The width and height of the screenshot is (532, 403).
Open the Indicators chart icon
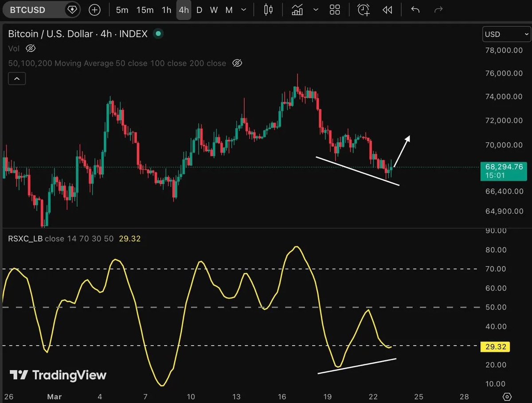297,10
